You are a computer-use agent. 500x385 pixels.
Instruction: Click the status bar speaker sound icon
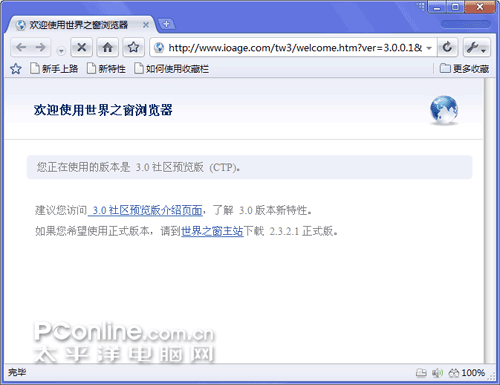pos(437,373)
